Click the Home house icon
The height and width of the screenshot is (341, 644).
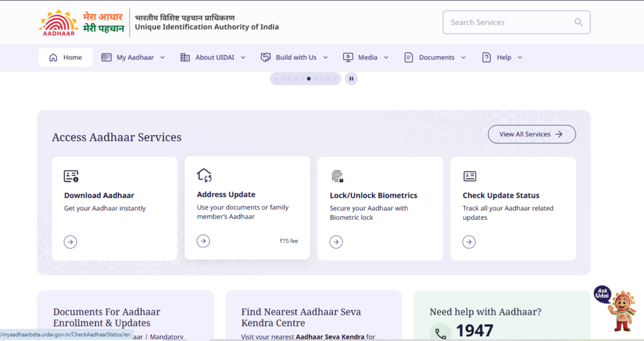[53, 57]
